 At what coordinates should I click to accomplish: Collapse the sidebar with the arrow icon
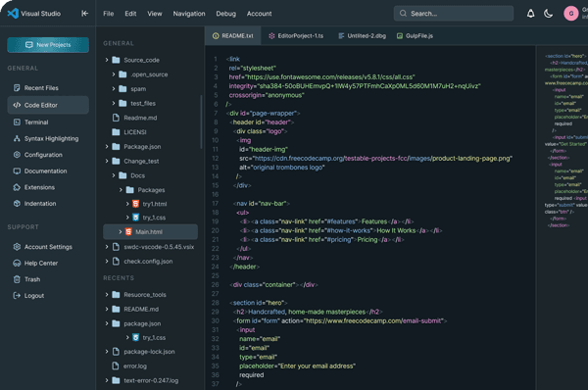click(84, 14)
